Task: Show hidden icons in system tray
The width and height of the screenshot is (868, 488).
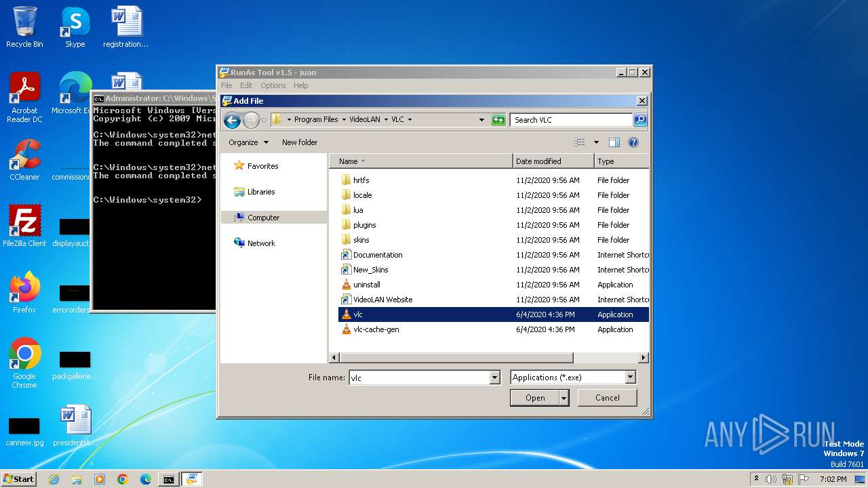Action: (x=756, y=479)
